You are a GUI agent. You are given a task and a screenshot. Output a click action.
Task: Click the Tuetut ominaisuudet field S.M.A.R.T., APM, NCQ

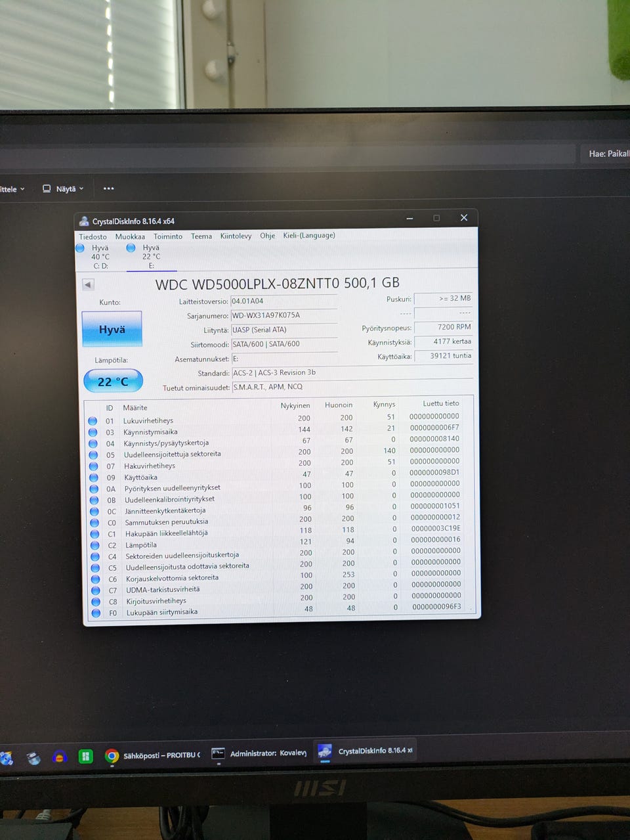pos(352,387)
